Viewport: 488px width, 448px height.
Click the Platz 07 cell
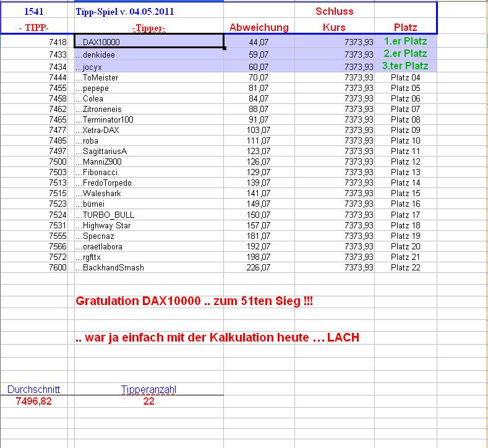coord(406,110)
